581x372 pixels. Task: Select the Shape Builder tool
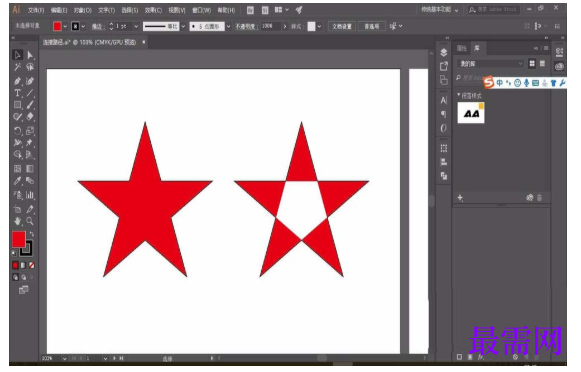(17, 155)
